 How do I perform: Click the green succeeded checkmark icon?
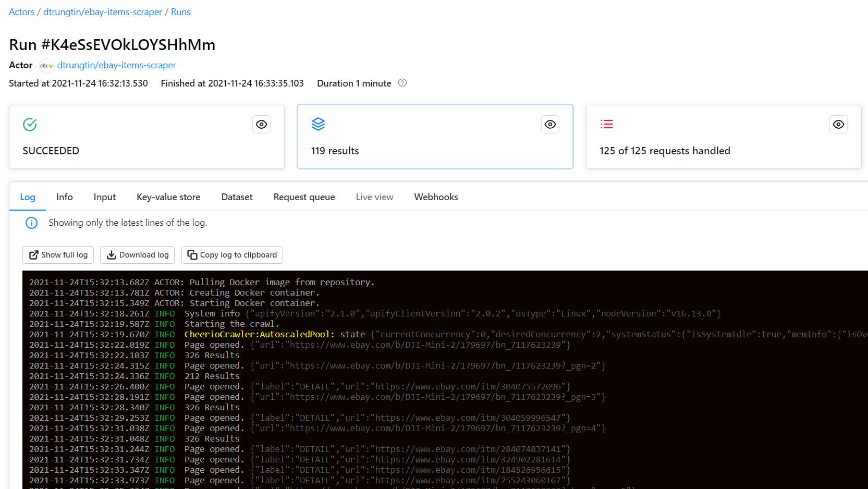point(30,125)
